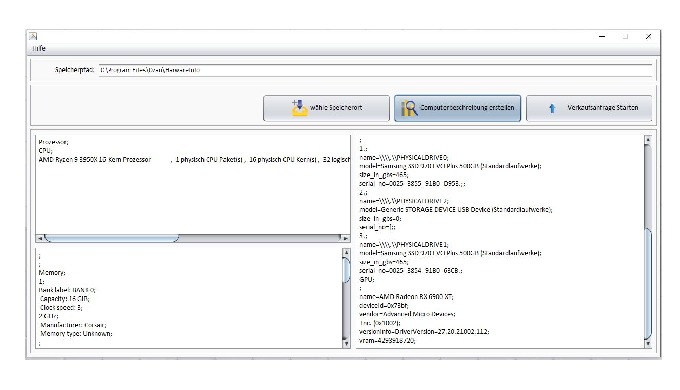The height and width of the screenshot is (390, 680).
Task: Click the versioninfo DriverVersion line
Action: tap(424, 331)
